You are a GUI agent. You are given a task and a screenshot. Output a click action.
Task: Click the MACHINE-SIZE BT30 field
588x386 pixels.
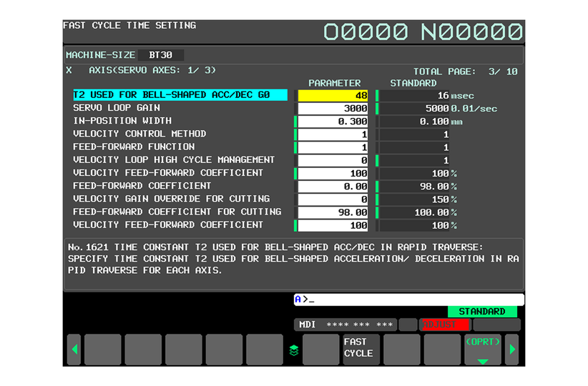click(x=162, y=55)
